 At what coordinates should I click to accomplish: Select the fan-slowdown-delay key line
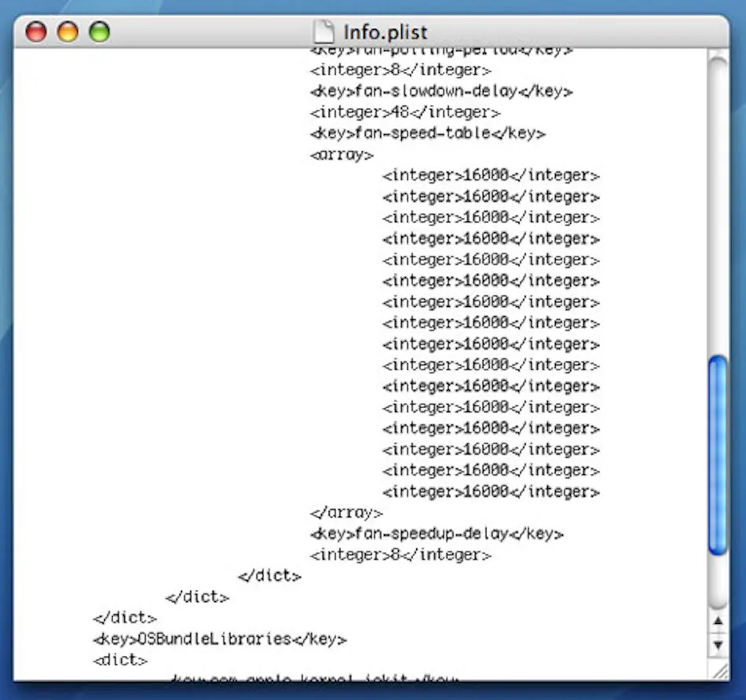441,91
